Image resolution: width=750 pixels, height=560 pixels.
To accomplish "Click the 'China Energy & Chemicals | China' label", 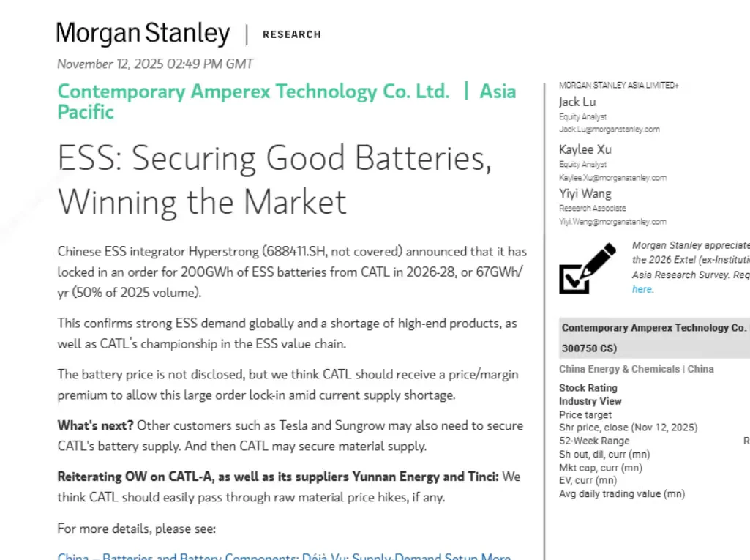I will [636, 369].
